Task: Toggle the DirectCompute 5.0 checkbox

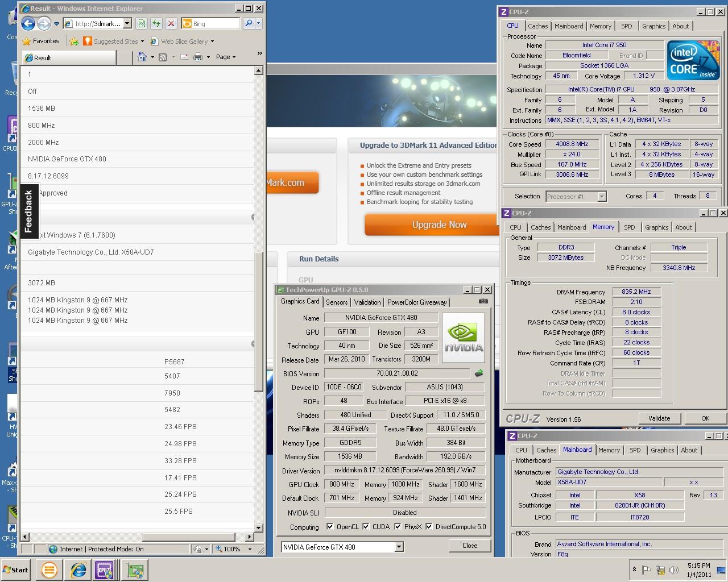Action: [x=429, y=527]
